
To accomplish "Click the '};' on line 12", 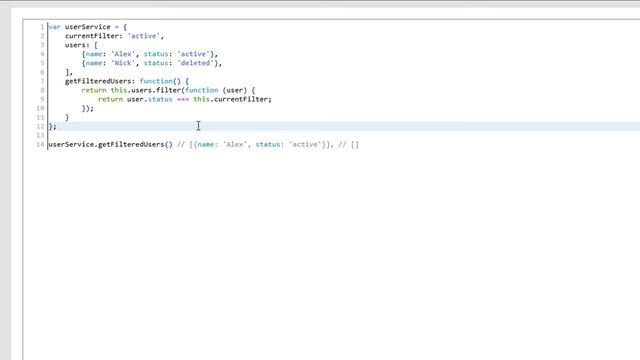I will coord(53,127).
